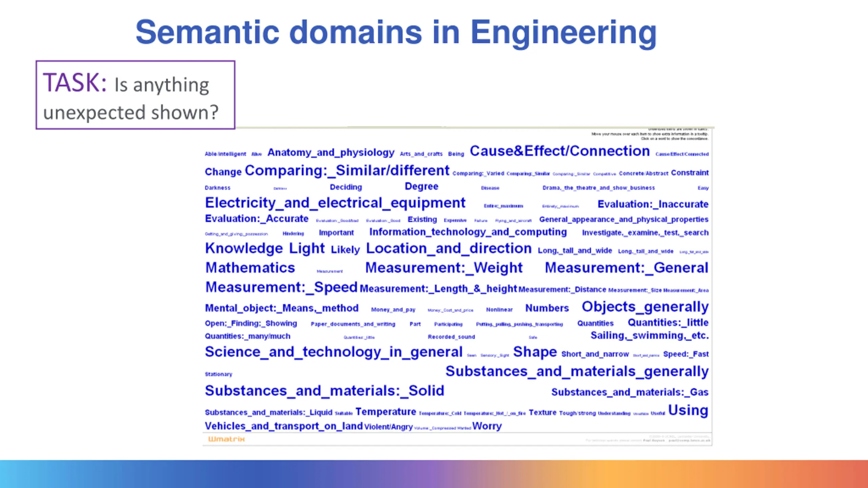Click the Mathematics tag
This screenshot has height=488, width=868.
pyautogui.click(x=250, y=268)
